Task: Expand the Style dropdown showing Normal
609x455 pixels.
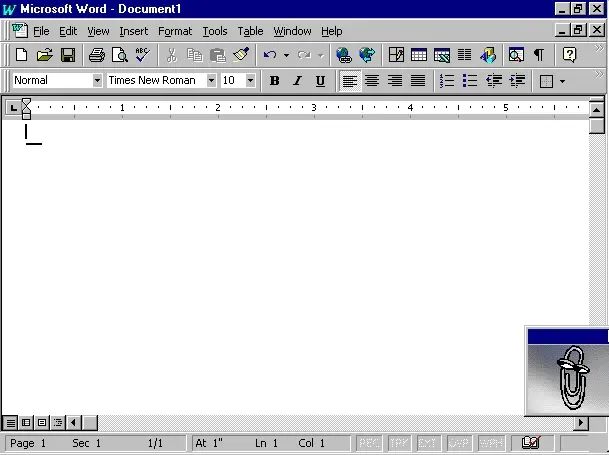Action: click(97, 80)
